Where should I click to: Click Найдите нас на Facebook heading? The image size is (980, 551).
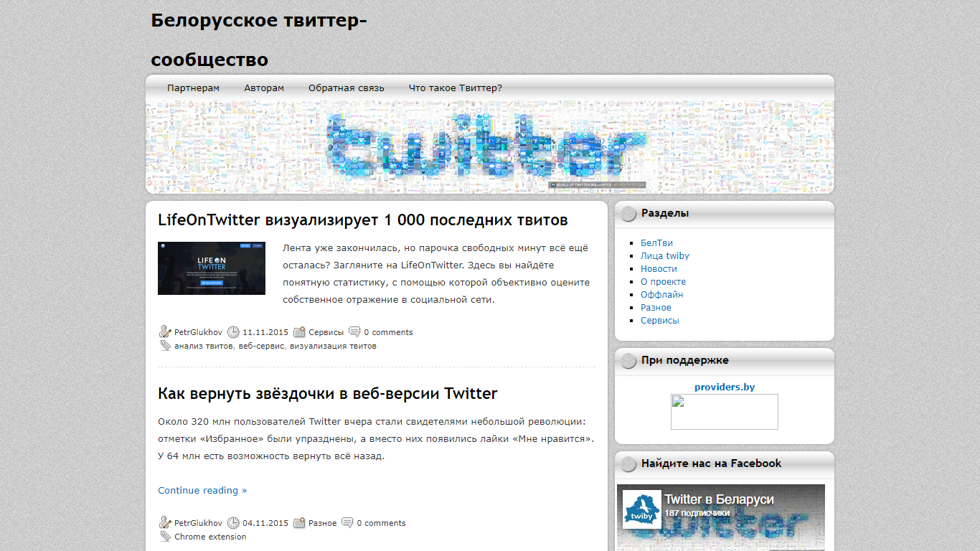pos(711,463)
